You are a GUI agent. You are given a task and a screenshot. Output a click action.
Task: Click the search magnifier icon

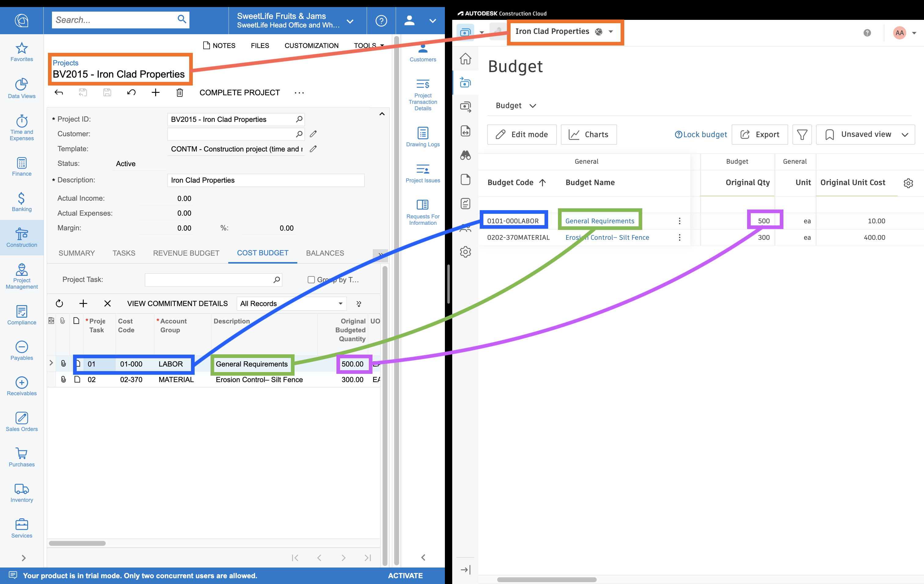[182, 19]
